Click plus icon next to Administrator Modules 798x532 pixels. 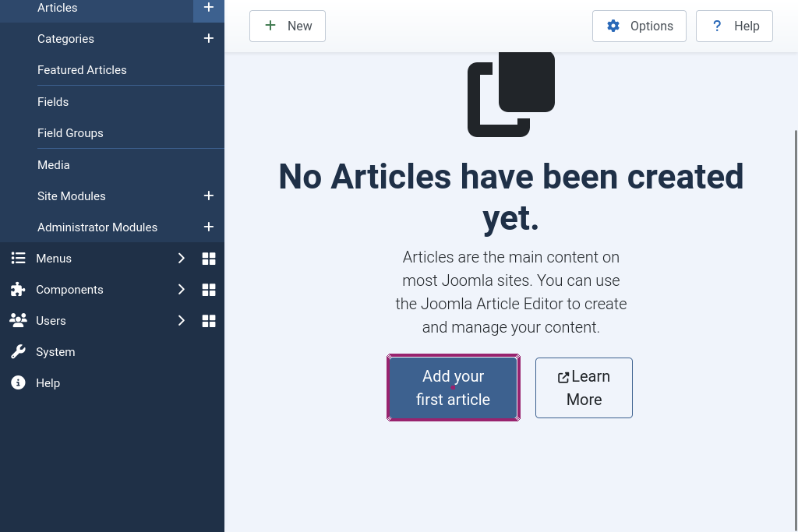click(208, 227)
